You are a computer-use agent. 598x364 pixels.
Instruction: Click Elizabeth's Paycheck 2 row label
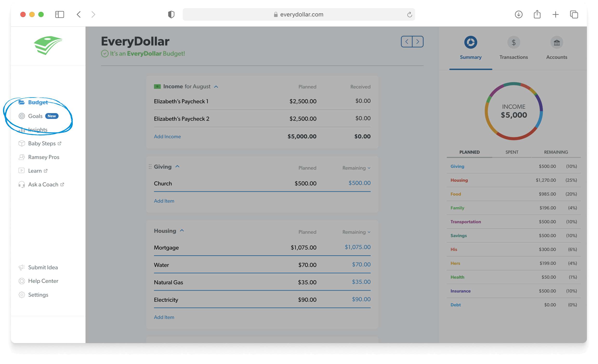coord(182,119)
